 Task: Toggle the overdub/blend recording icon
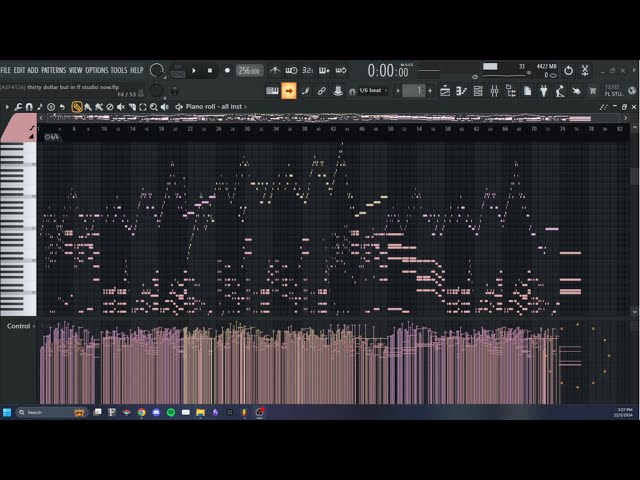[x=324, y=71]
